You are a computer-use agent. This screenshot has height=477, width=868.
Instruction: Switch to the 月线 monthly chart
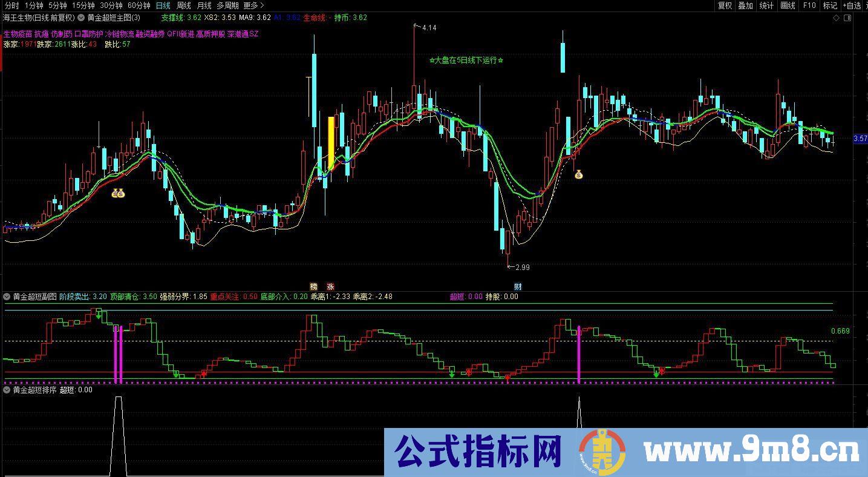click(204, 5)
